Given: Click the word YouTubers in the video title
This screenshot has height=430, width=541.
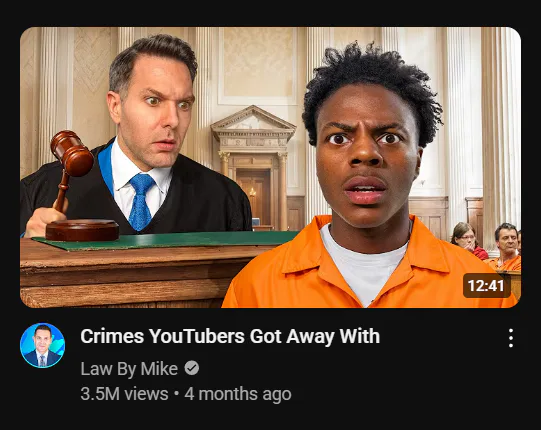Looking at the screenshot, I should [x=197, y=336].
